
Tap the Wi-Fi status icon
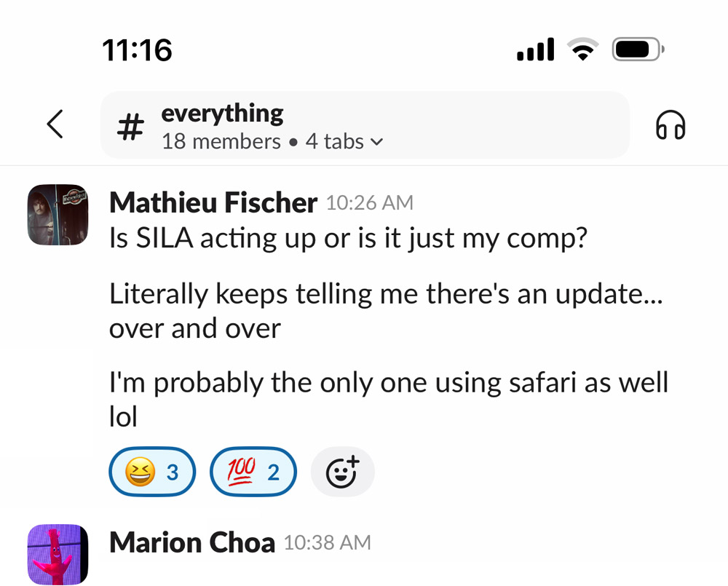point(582,50)
